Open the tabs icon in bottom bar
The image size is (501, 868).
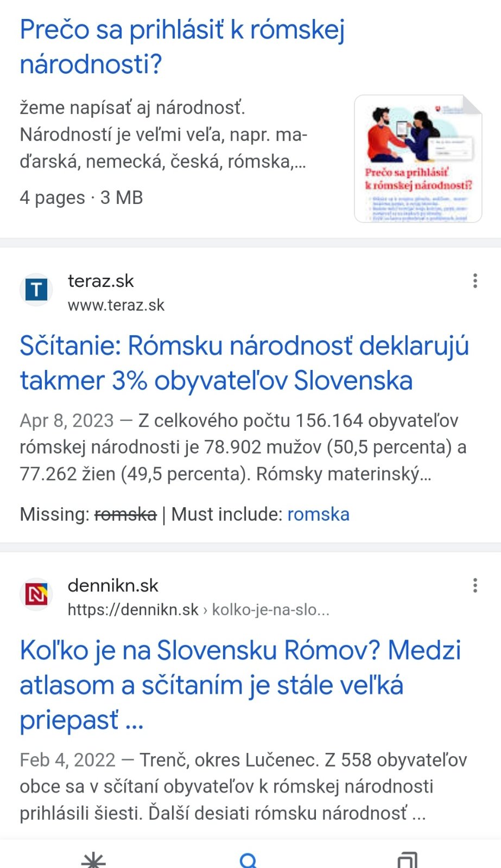point(407,860)
